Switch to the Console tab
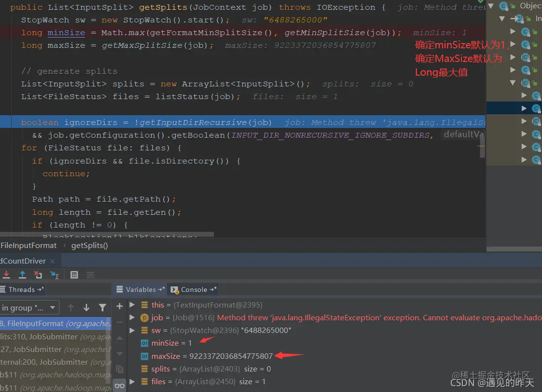The image size is (542, 392). 193,289
